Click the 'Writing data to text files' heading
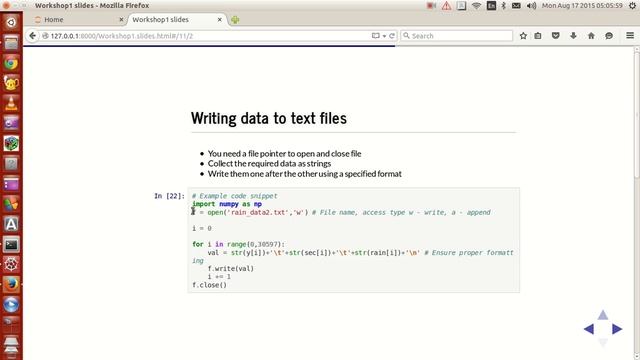The image size is (640, 360). click(x=269, y=118)
